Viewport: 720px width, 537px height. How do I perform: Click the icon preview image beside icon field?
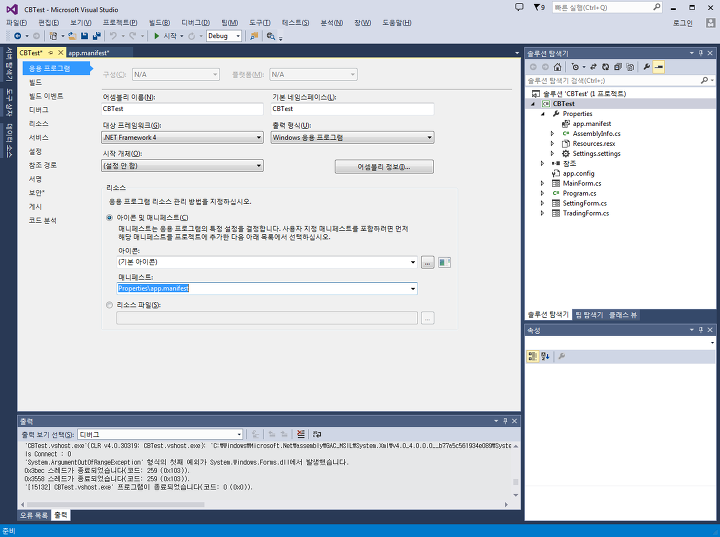tap(444, 262)
